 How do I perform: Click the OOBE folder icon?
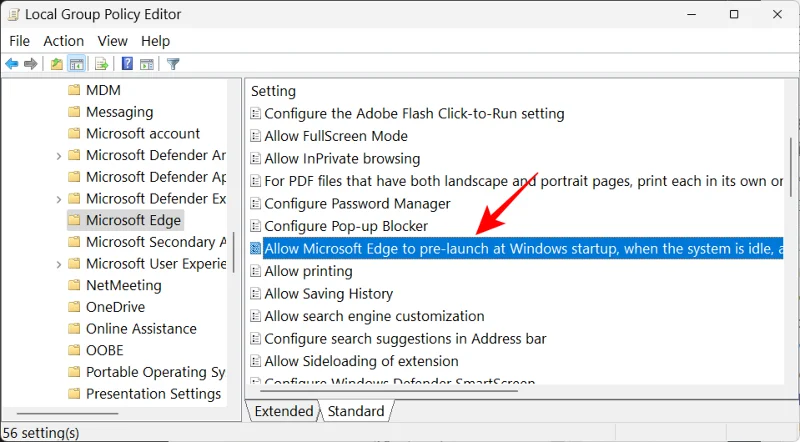point(74,351)
